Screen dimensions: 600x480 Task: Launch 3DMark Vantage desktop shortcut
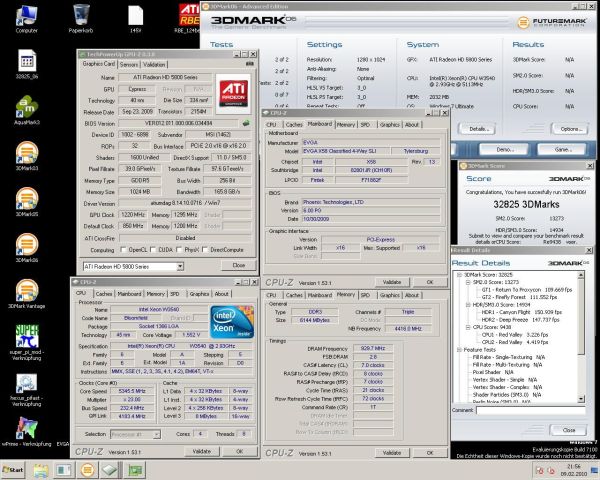pyautogui.click(x=27, y=294)
